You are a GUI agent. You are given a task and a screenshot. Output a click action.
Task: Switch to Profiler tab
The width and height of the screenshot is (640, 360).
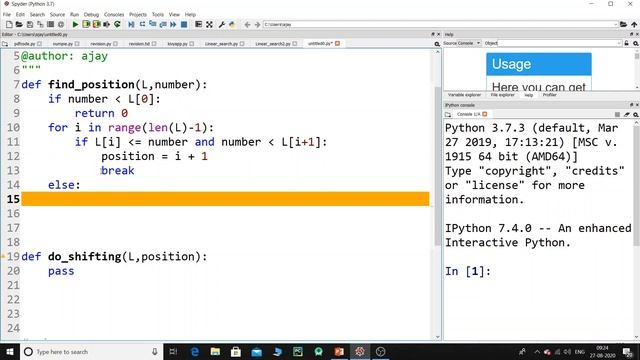click(x=549, y=95)
